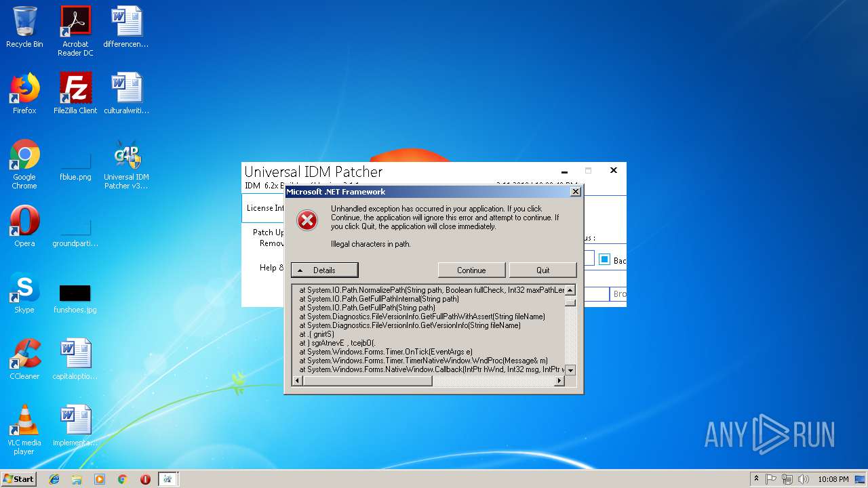Select the Help & item in IDM Patcher
This screenshot has width=868, height=488.
(x=272, y=268)
